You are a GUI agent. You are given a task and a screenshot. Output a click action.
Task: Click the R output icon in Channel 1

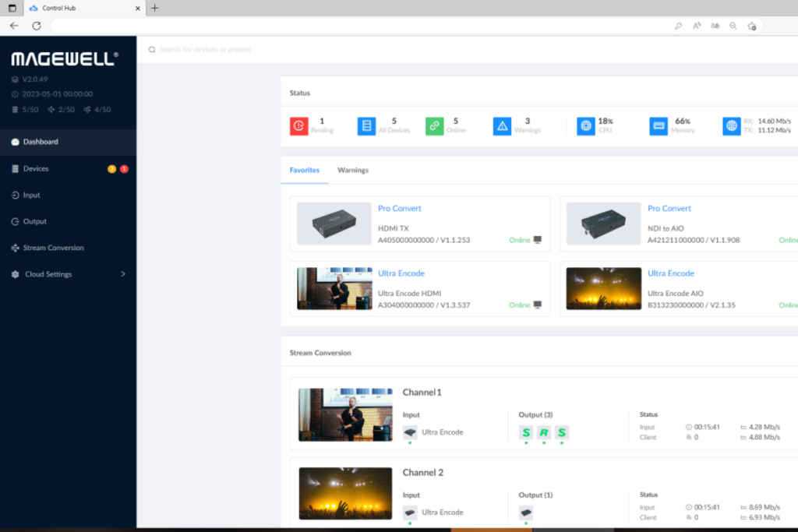pos(544,433)
